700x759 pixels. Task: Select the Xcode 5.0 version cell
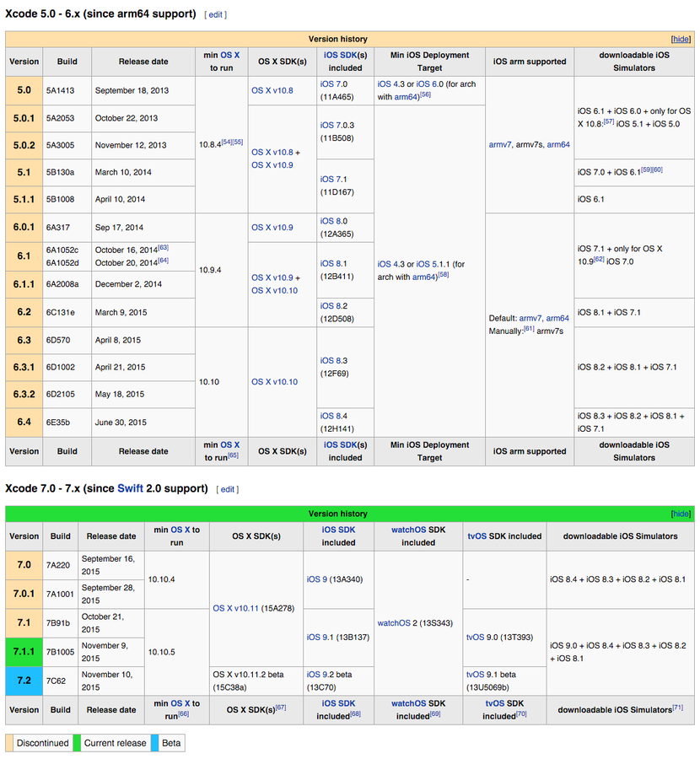click(24, 90)
